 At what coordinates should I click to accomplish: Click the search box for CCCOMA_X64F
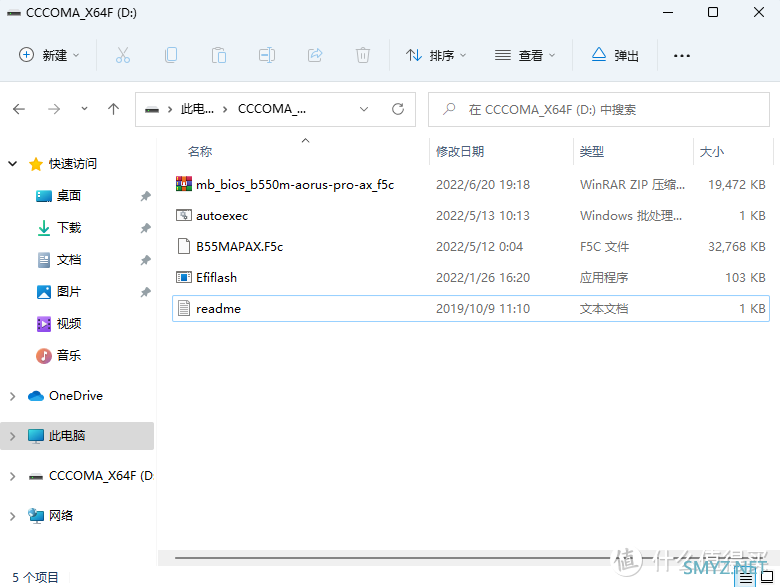click(x=598, y=109)
